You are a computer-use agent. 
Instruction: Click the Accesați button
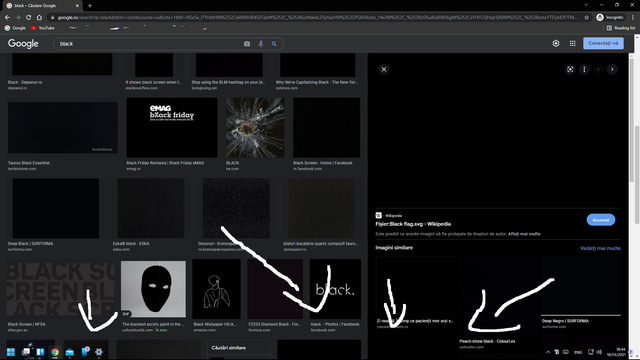click(x=600, y=220)
